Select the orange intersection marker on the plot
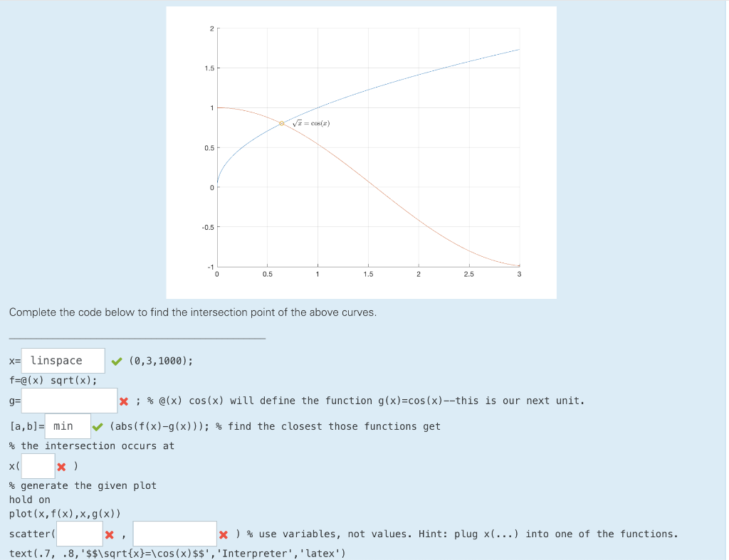This screenshot has width=729, height=560. (281, 122)
